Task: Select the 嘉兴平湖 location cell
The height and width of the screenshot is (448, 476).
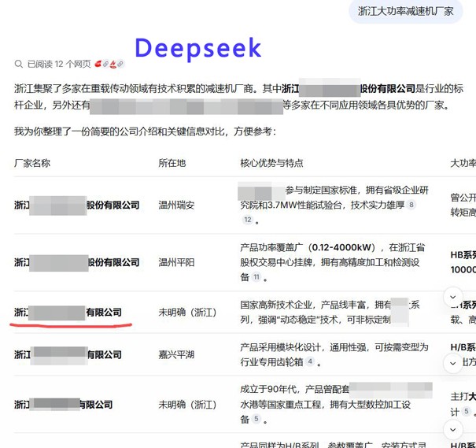Action: coord(176,354)
